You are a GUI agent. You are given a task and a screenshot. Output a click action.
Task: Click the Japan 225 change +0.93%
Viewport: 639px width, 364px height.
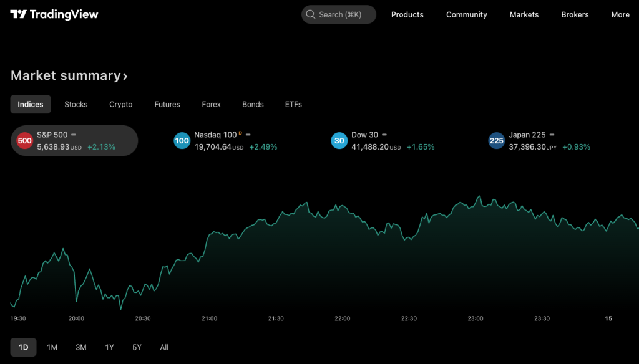pyautogui.click(x=576, y=147)
